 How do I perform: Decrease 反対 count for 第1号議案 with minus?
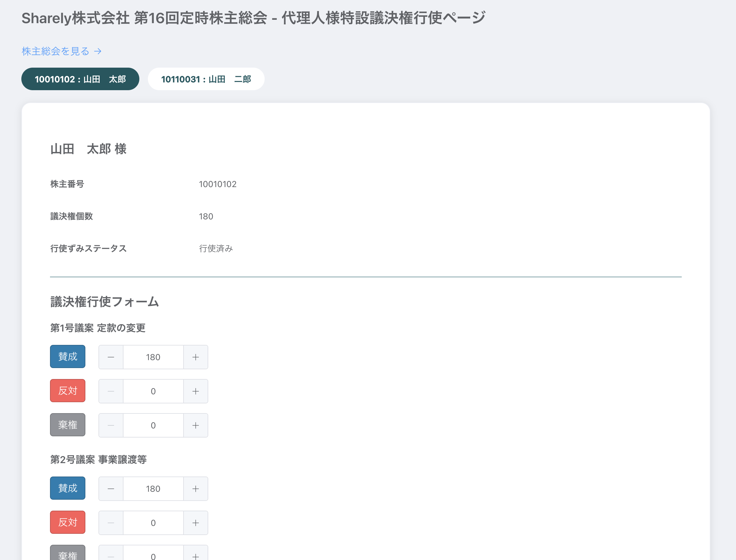click(111, 391)
